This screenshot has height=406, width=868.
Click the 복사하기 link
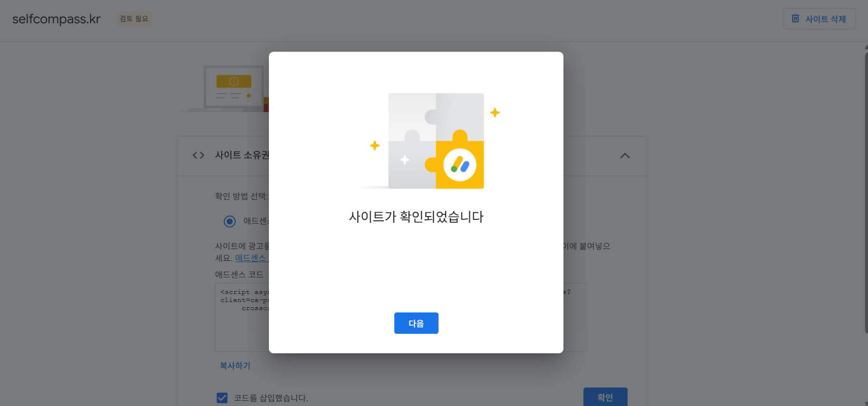tap(235, 366)
